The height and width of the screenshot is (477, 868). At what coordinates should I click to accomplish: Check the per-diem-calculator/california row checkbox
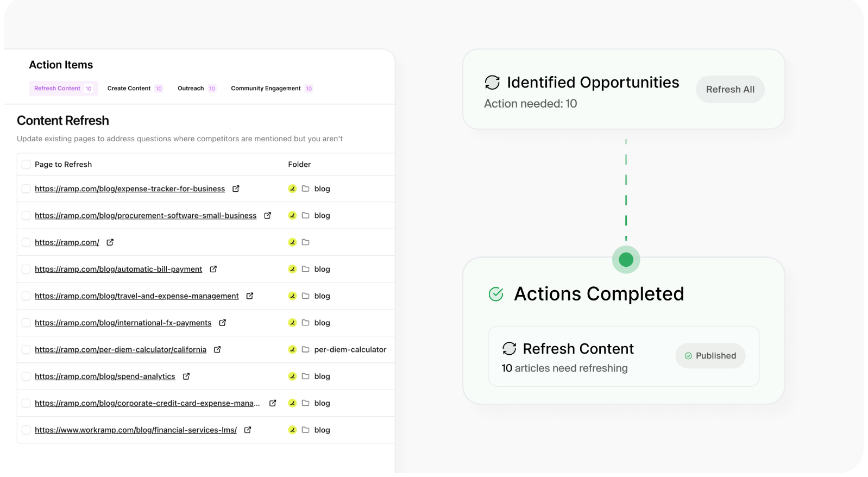pyautogui.click(x=26, y=349)
